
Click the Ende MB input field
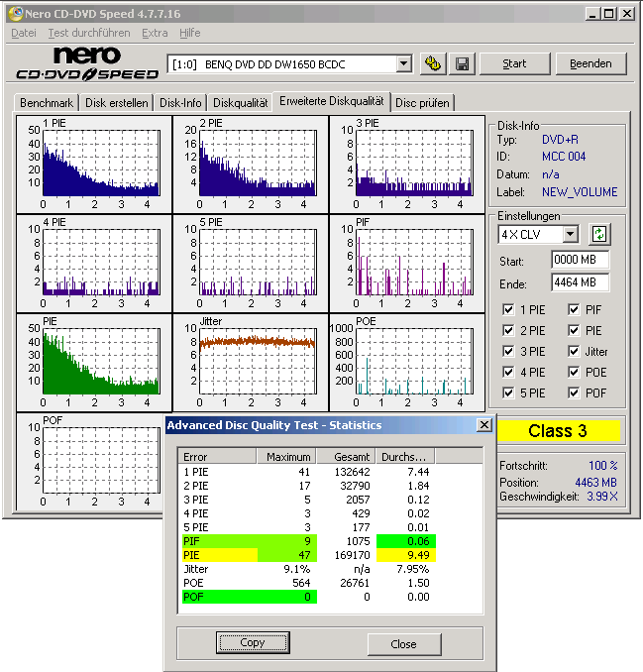580,282
